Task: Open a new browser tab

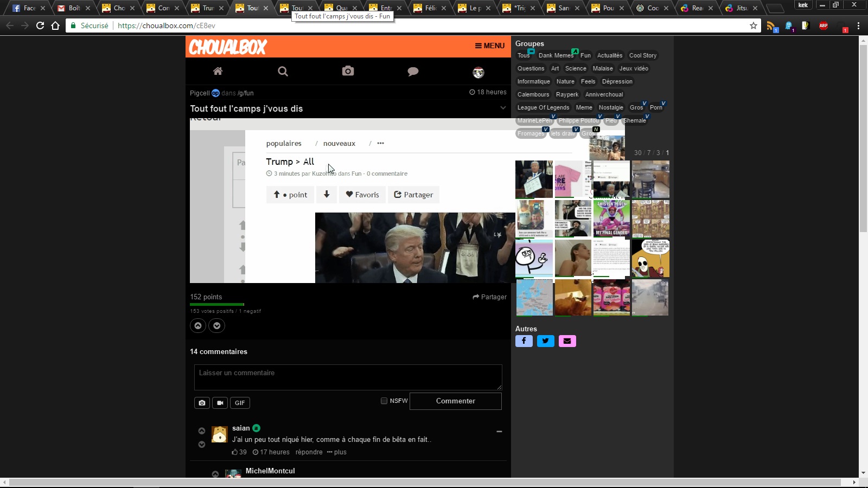Action: 775,8
